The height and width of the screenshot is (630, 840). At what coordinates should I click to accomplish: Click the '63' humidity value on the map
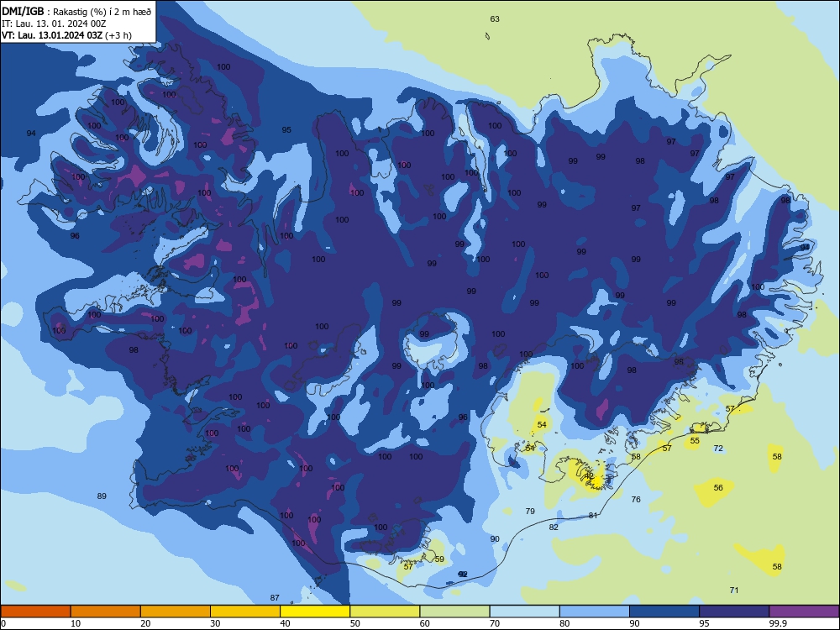495,18
